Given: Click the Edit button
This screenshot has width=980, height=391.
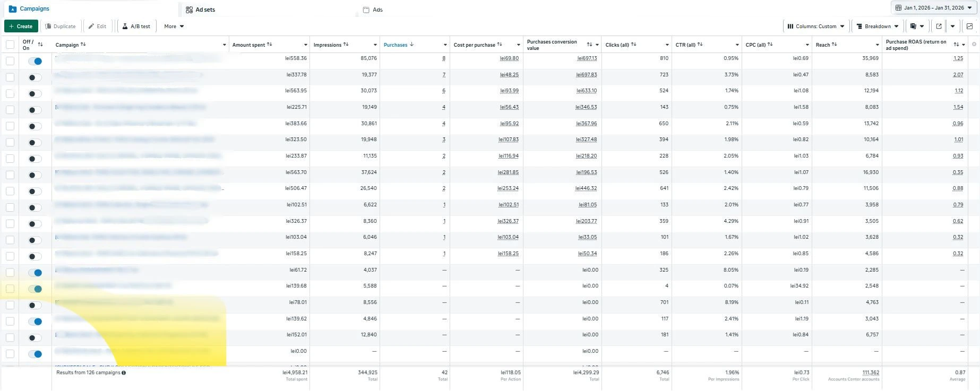Looking at the screenshot, I should [x=97, y=26].
